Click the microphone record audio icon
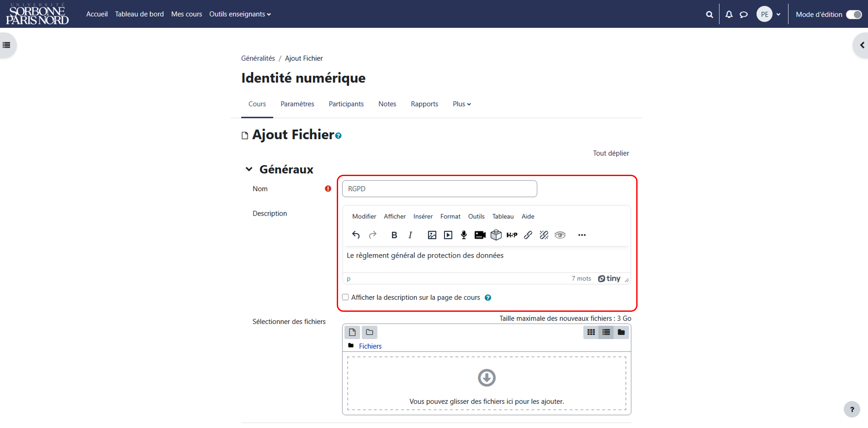868x428 pixels. (464, 235)
